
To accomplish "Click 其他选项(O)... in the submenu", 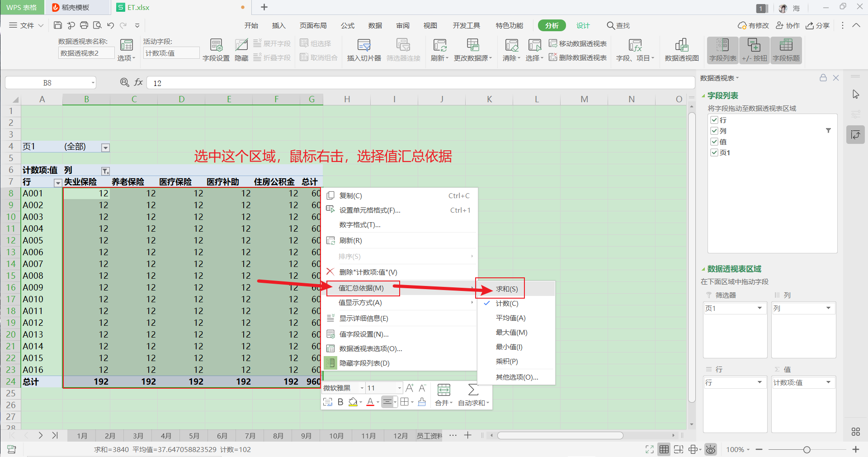I will [516, 377].
